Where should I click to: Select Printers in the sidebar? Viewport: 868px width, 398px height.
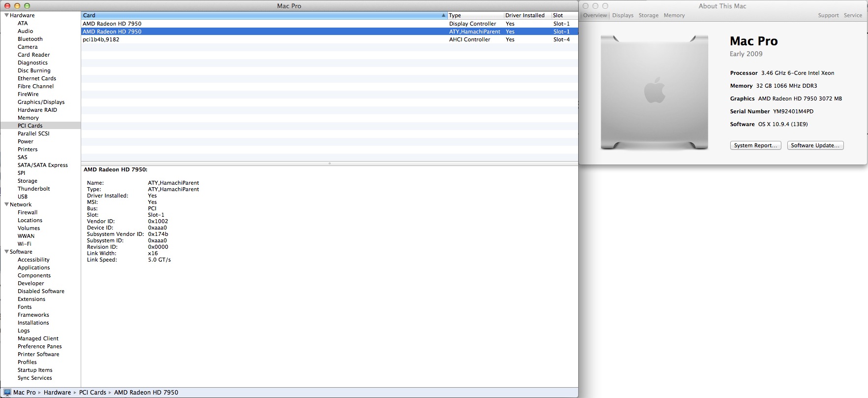pos(28,149)
